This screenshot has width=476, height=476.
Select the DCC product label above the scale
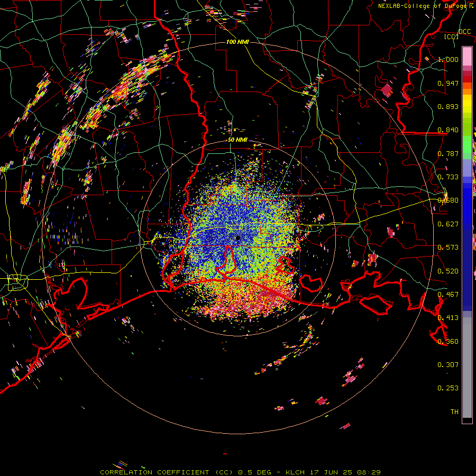coord(464,32)
